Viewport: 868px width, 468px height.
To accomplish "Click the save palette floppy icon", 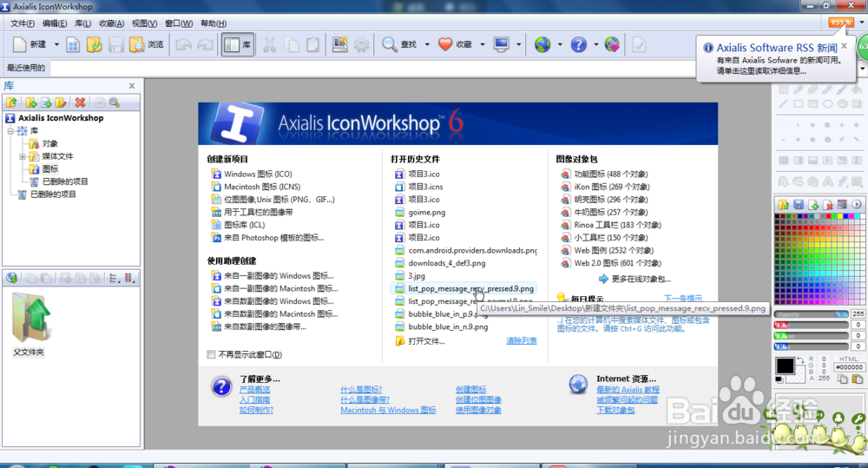I will [799, 204].
